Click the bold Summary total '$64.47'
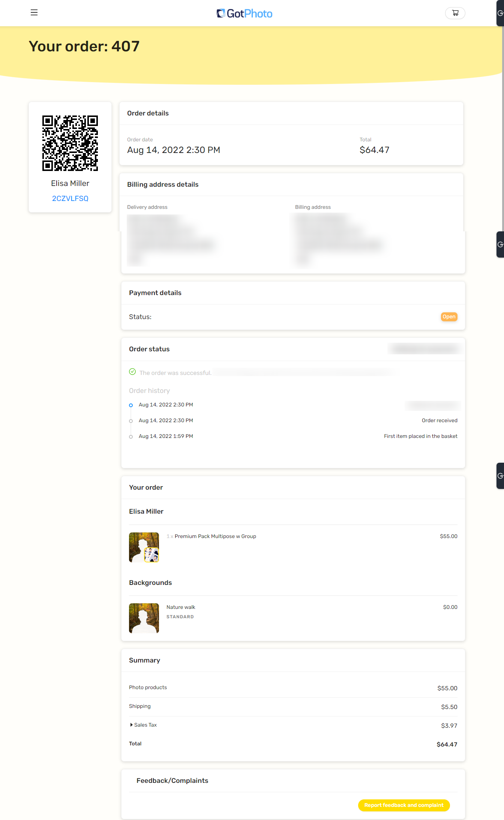The height and width of the screenshot is (820, 504). click(x=447, y=744)
